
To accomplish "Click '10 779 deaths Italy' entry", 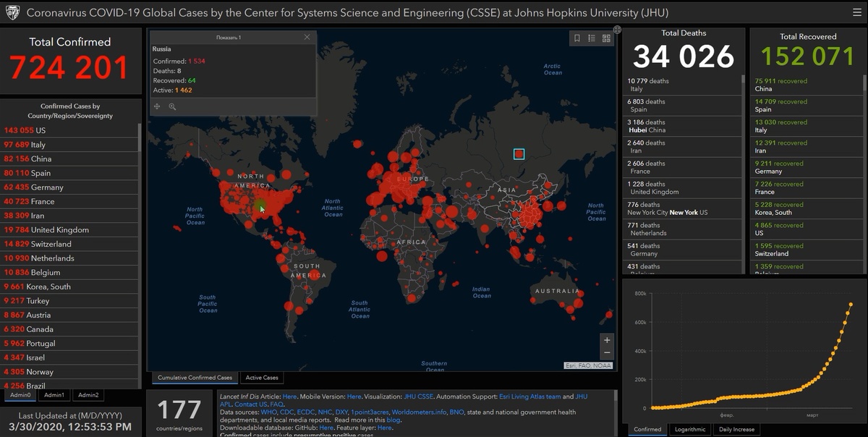I will tap(682, 85).
